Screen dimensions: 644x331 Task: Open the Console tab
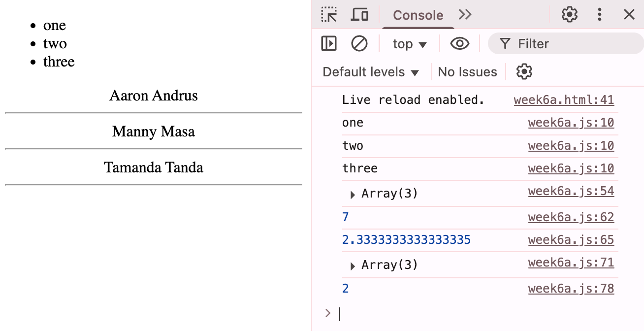[418, 15]
